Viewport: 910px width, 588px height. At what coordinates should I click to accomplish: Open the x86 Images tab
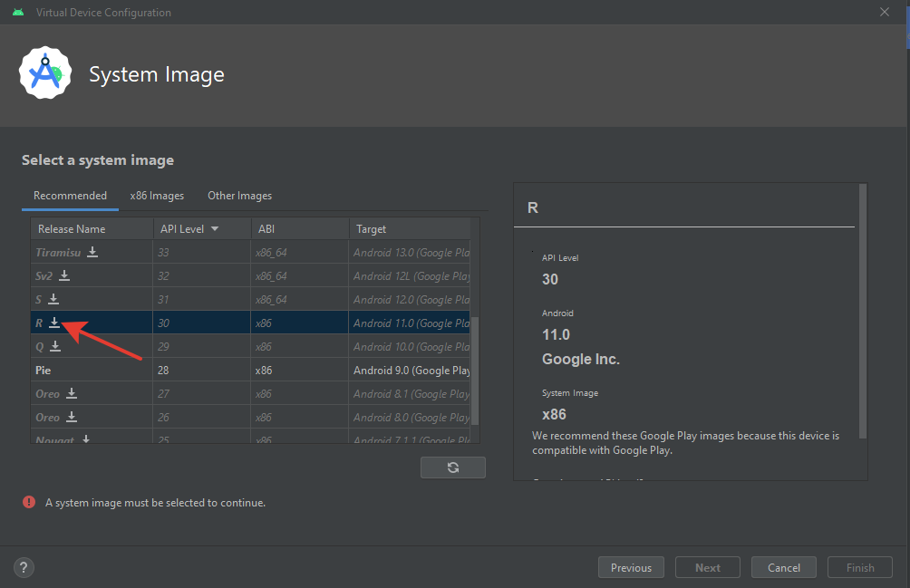[157, 196]
